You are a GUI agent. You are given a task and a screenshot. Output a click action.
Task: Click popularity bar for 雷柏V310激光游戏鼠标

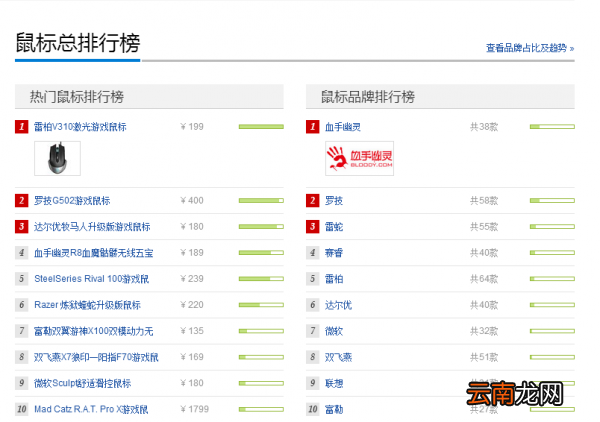click(261, 127)
